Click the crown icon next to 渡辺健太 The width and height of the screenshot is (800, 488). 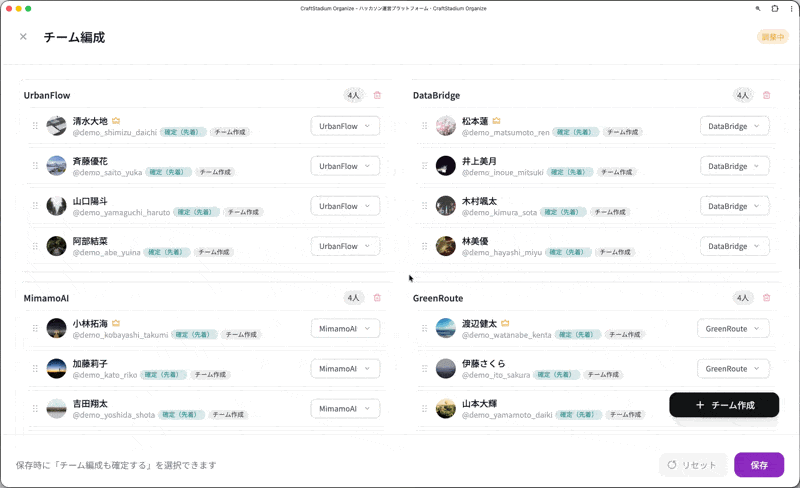tap(505, 323)
